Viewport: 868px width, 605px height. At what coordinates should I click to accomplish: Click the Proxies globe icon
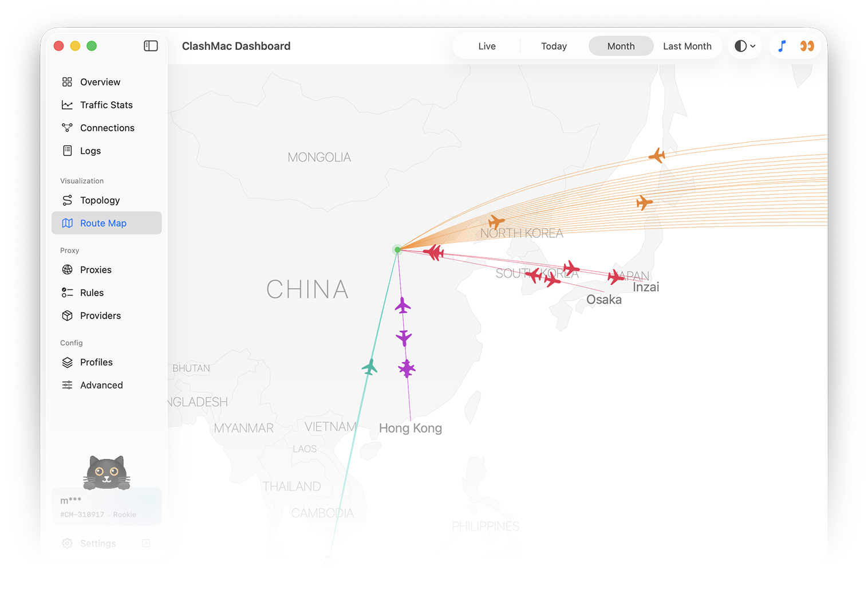tap(67, 269)
